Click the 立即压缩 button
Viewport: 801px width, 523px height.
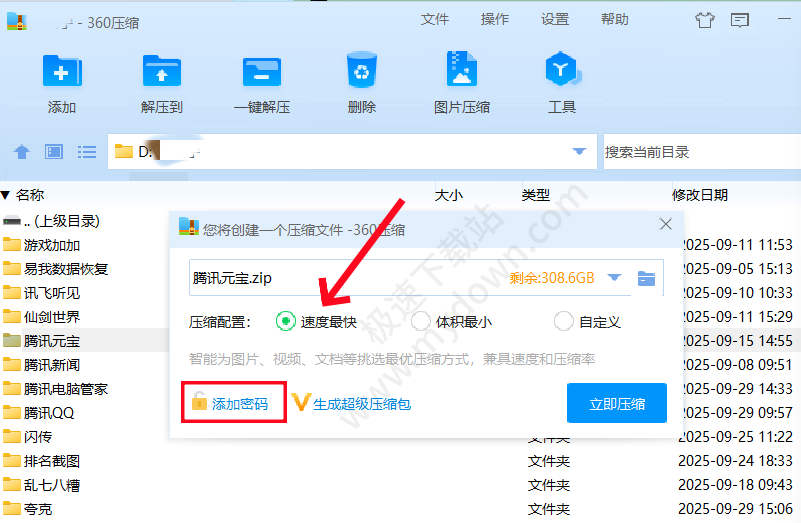pyautogui.click(x=617, y=403)
